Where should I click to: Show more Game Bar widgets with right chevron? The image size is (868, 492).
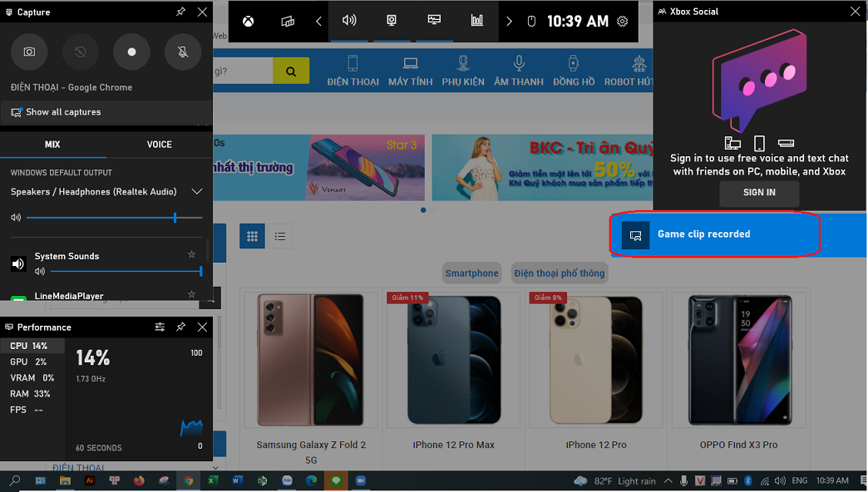click(510, 22)
